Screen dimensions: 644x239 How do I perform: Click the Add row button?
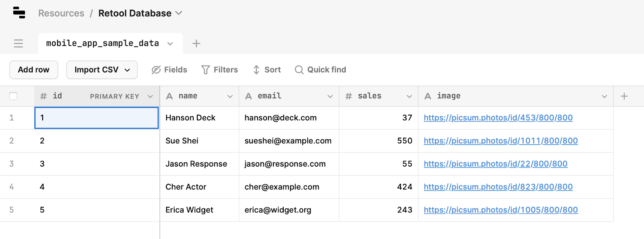(34, 70)
